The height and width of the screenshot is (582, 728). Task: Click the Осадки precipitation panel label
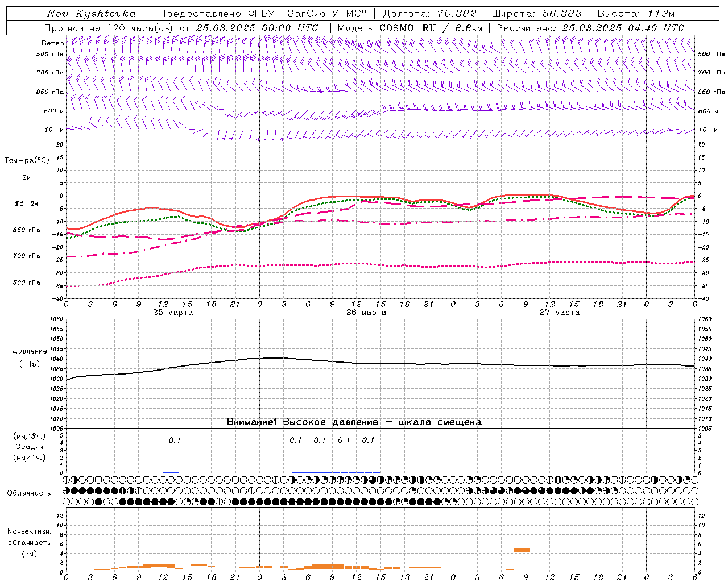[x=30, y=447]
